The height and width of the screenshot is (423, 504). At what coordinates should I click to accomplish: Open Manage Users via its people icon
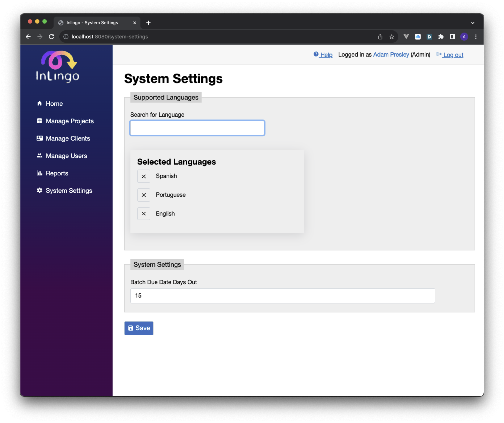(x=40, y=156)
